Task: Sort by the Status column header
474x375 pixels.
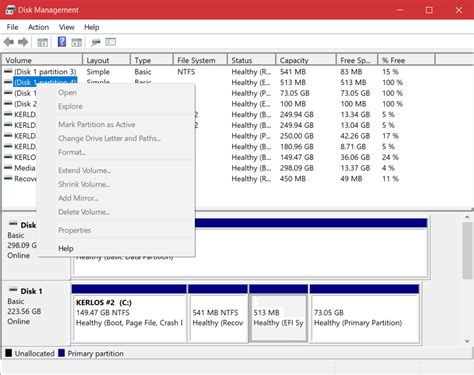Action: pyautogui.click(x=252, y=60)
